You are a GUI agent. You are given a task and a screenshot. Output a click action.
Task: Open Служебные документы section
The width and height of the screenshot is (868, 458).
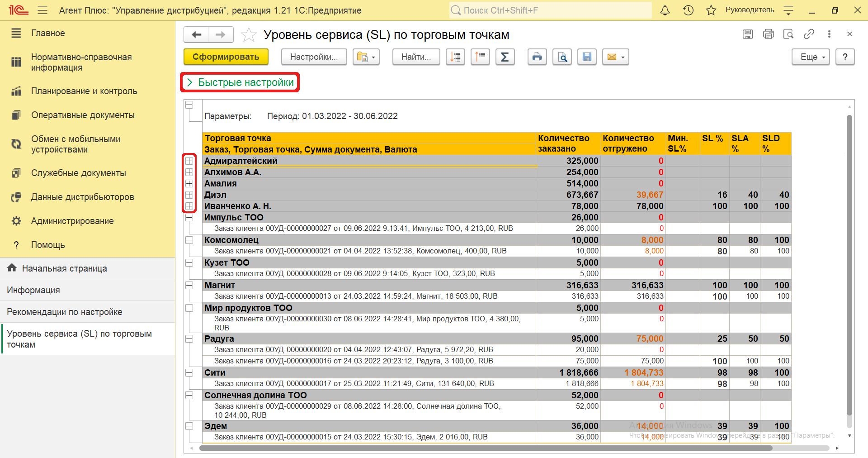coord(87,173)
